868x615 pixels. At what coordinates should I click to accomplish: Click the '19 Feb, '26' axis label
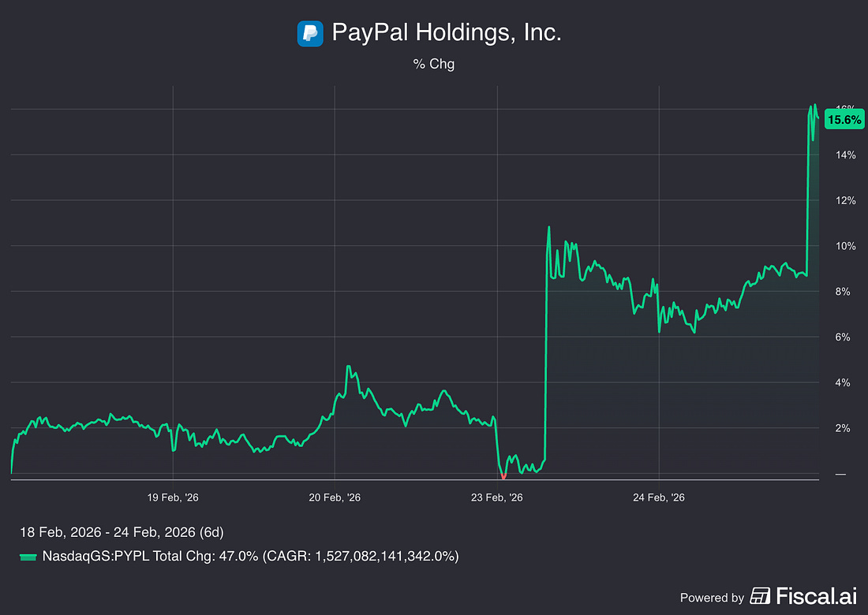click(173, 498)
